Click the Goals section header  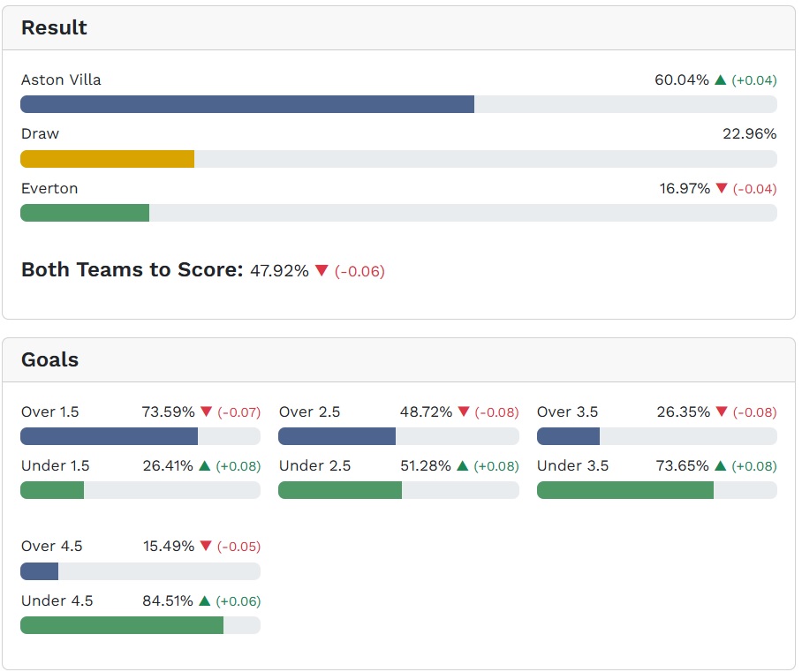tap(49, 359)
